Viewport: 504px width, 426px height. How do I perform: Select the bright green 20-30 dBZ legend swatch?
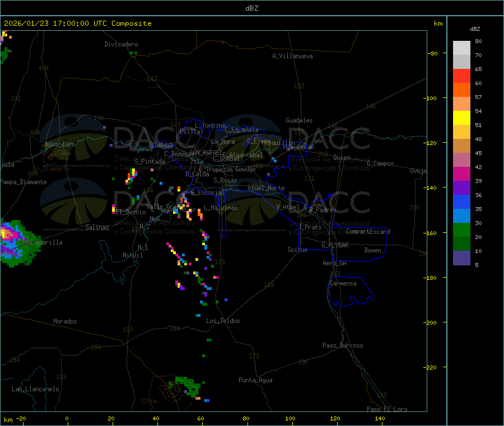coord(461,230)
